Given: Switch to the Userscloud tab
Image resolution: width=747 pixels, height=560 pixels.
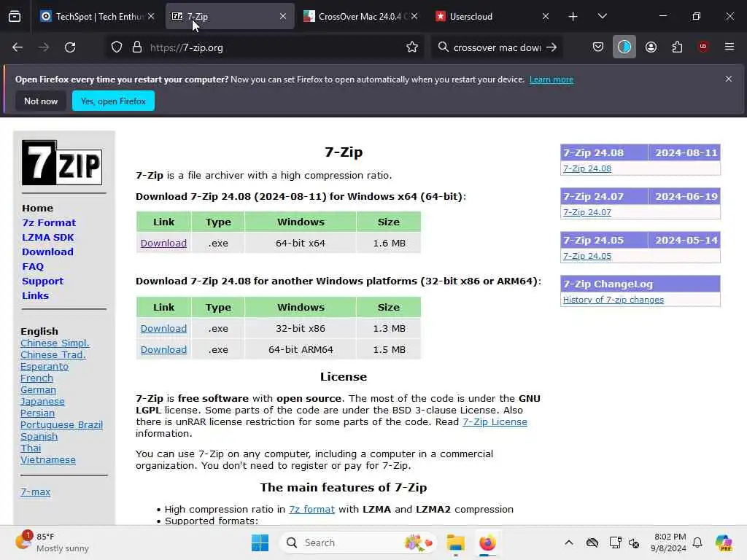Looking at the screenshot, I should 493,16.
